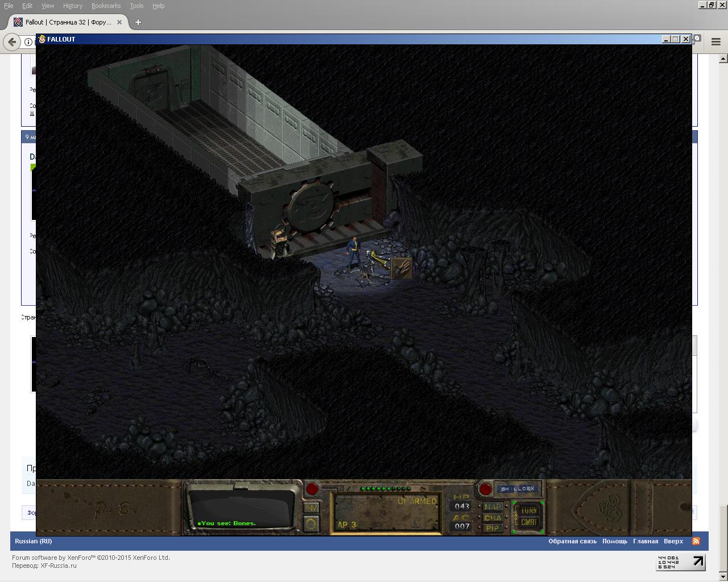Click the visitor counter badge with arrow

(x=681, y=563)
